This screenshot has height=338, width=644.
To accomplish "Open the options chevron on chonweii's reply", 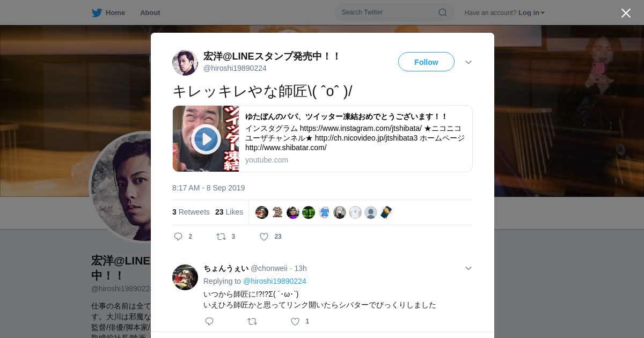I will [469, 268].
